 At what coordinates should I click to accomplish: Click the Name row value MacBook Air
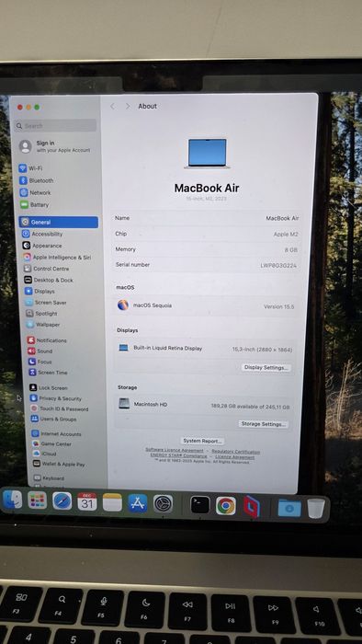click(282, 219)
